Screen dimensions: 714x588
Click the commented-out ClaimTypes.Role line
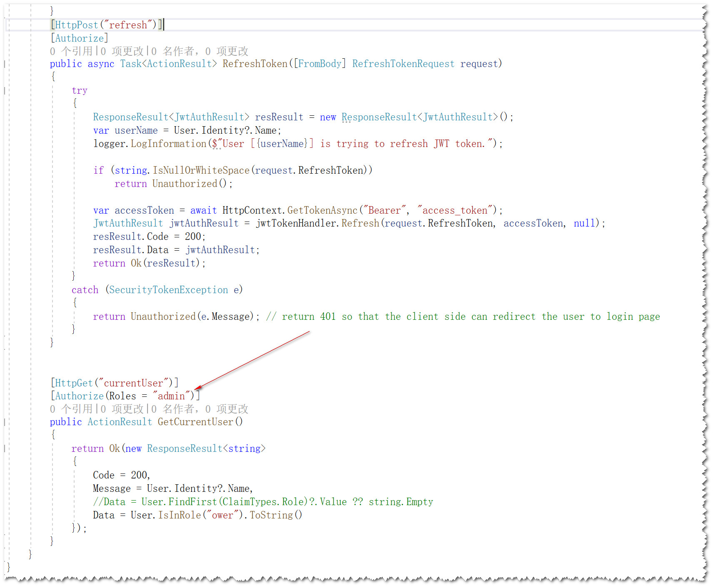pos(262,502)
